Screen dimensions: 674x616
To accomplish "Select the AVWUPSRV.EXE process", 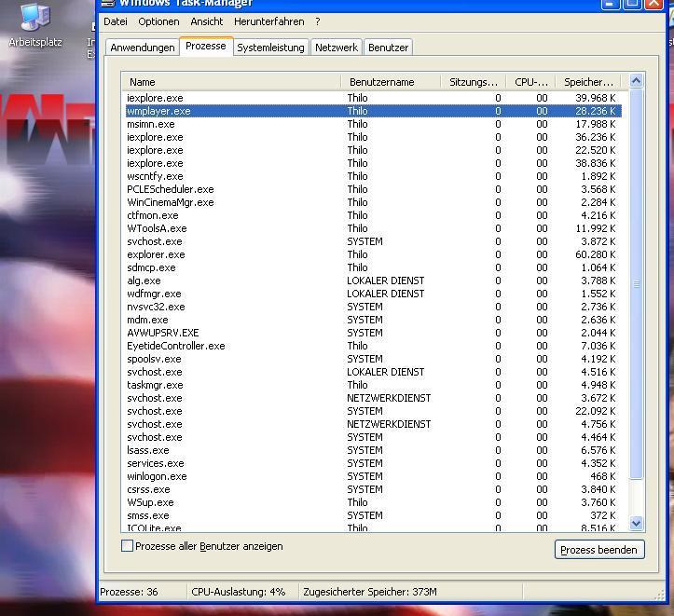I will 373,333.
